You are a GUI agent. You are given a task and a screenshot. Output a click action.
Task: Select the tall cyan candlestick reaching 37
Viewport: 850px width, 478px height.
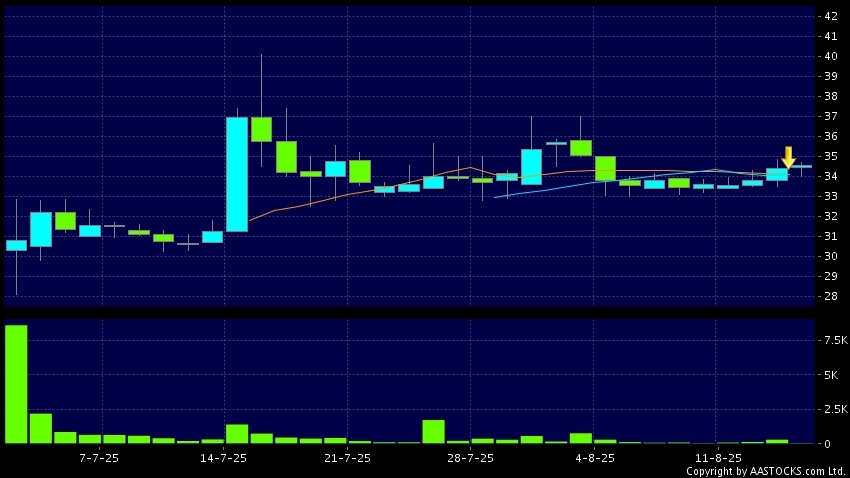pos(237,174)
